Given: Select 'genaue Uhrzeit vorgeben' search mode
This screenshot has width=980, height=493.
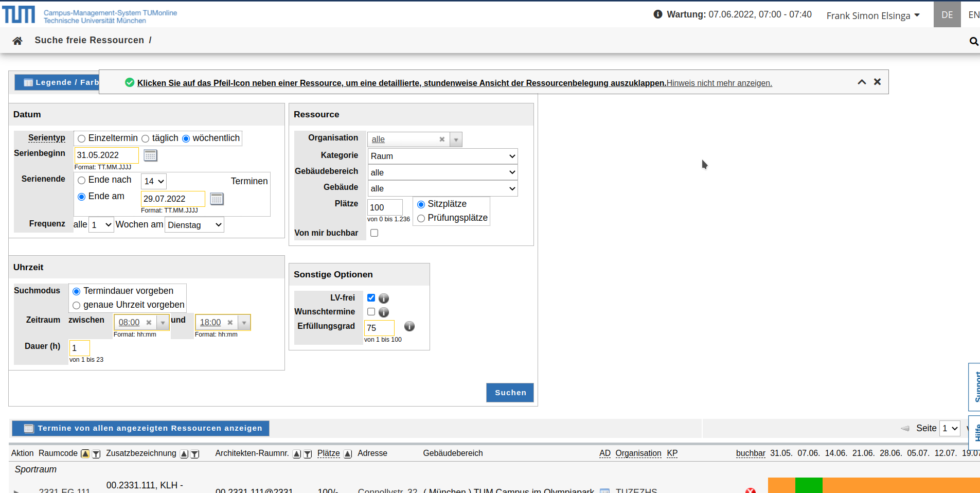Looking at the screenshot, I should pos(76,306).
